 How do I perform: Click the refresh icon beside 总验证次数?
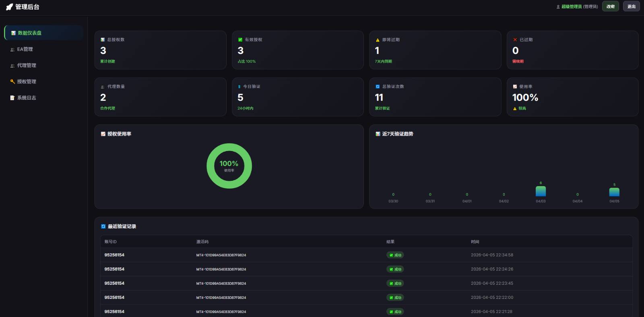[x=378, y=87]
